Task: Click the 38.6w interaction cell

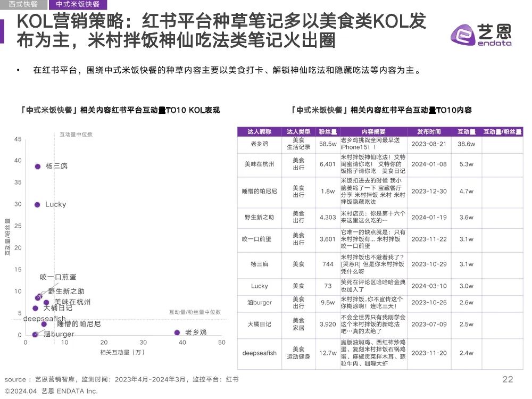Action: [x=466, y=144]
